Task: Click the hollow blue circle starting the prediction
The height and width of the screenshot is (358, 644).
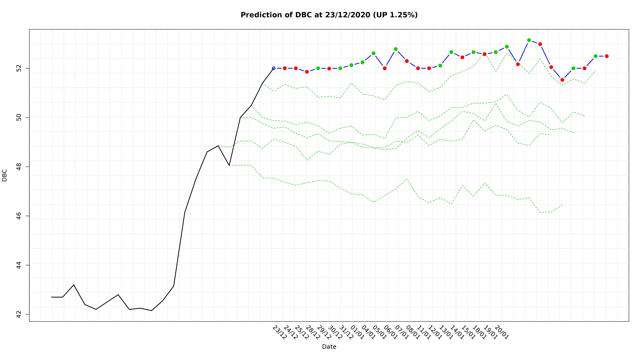Action: pos(273,68)
